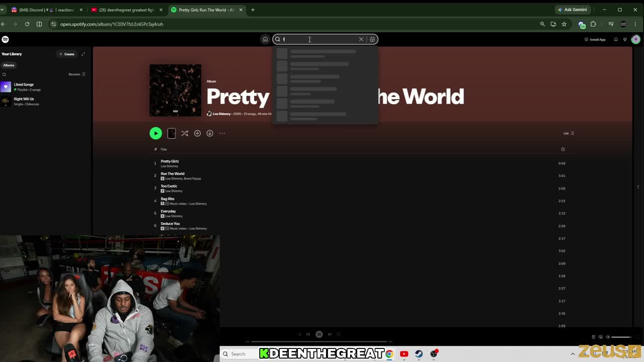The width and height of the screenshot is (644, 362).
Task: Switch to the Discord browser tab
Action: 46,10
